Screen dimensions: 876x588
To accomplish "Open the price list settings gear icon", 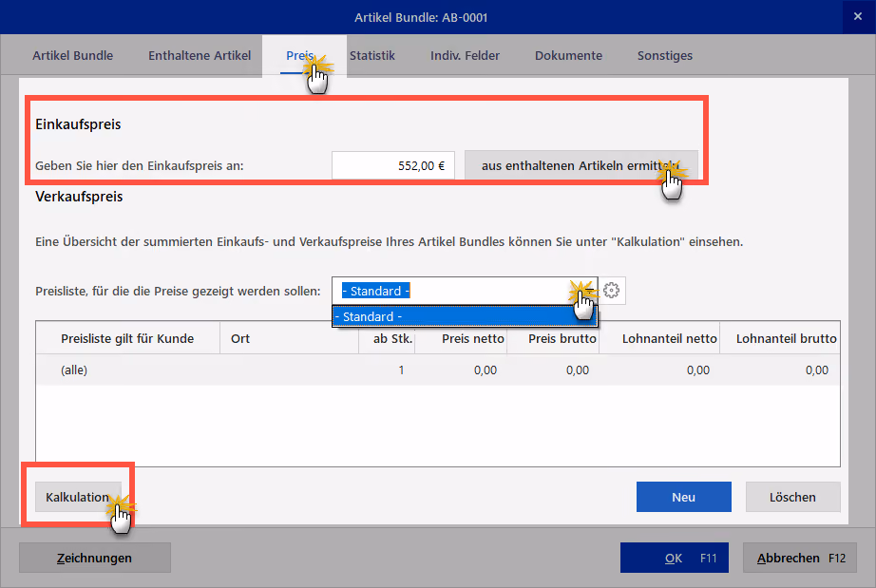I will pos(612,291).
